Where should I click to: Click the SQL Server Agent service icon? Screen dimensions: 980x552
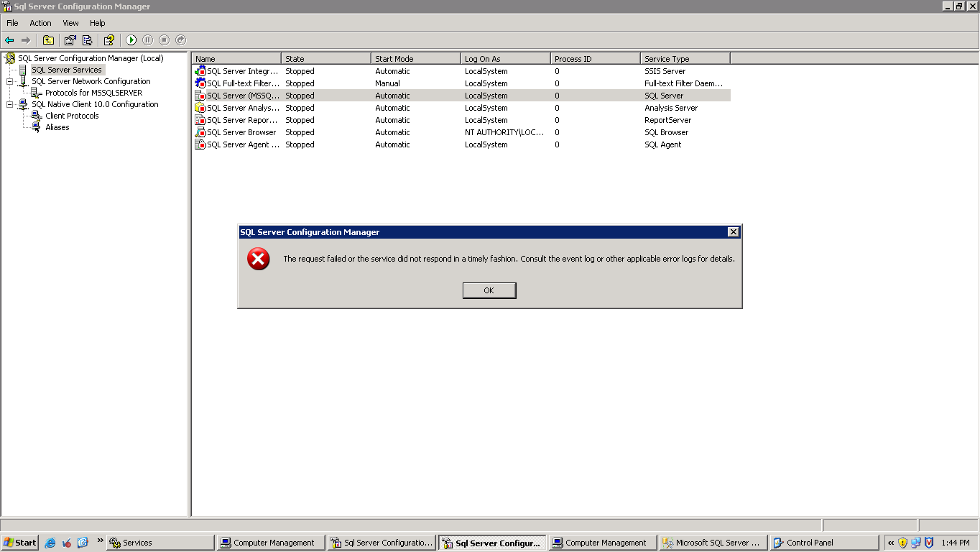[200, 144]
